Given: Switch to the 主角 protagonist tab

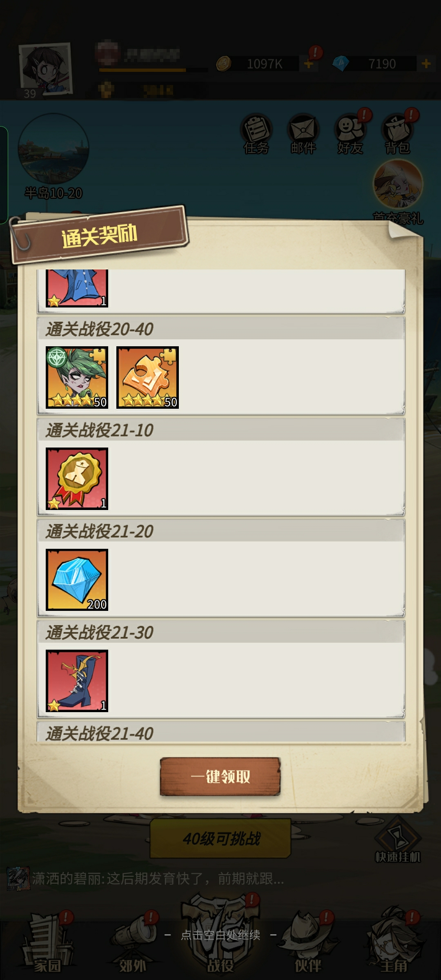Looking at the screenshot, I should [x=394, y=943].
